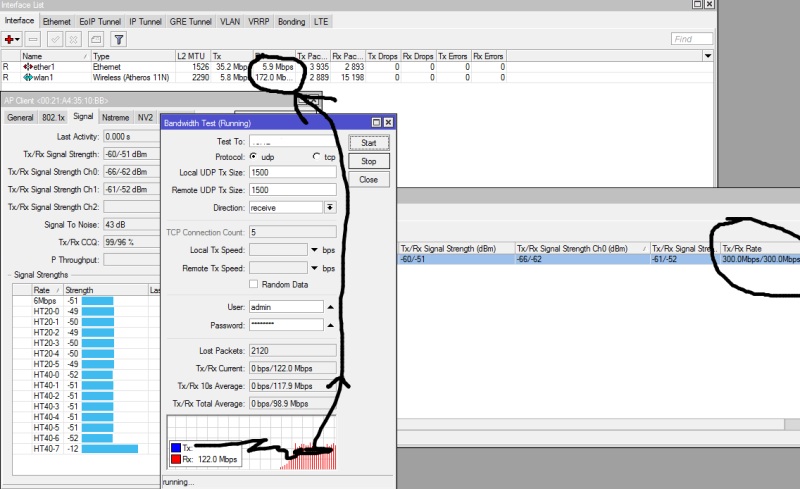Click the Local UDP Tx Size field

292,172
